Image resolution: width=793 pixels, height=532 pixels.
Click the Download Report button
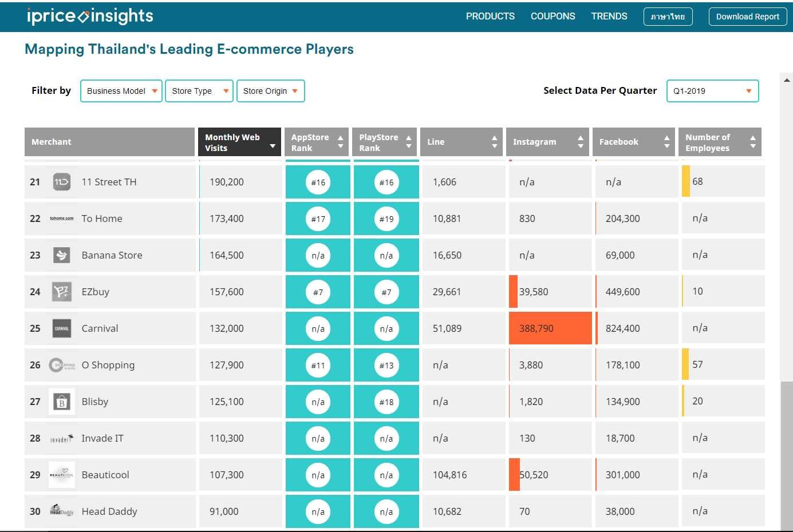point(748,17)
